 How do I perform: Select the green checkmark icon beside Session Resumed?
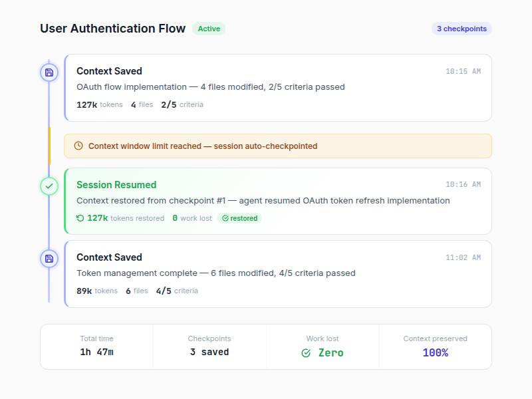(49, 186)
